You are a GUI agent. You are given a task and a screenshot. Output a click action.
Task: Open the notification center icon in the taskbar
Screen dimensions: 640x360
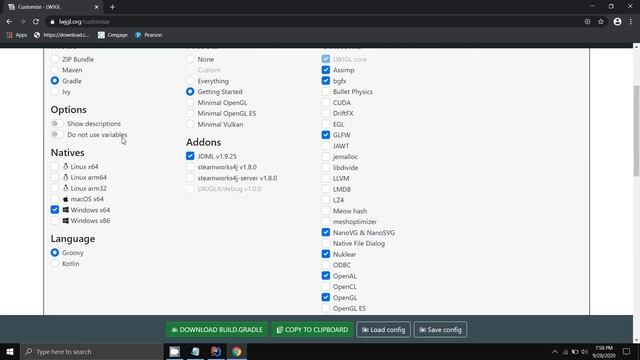(x=627, y=351)
